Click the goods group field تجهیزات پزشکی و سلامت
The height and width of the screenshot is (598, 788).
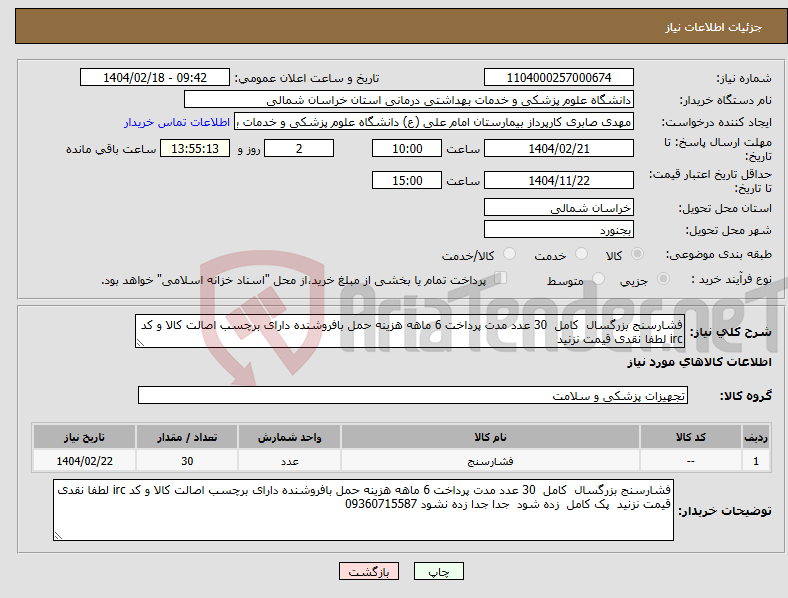click(413, 395)
